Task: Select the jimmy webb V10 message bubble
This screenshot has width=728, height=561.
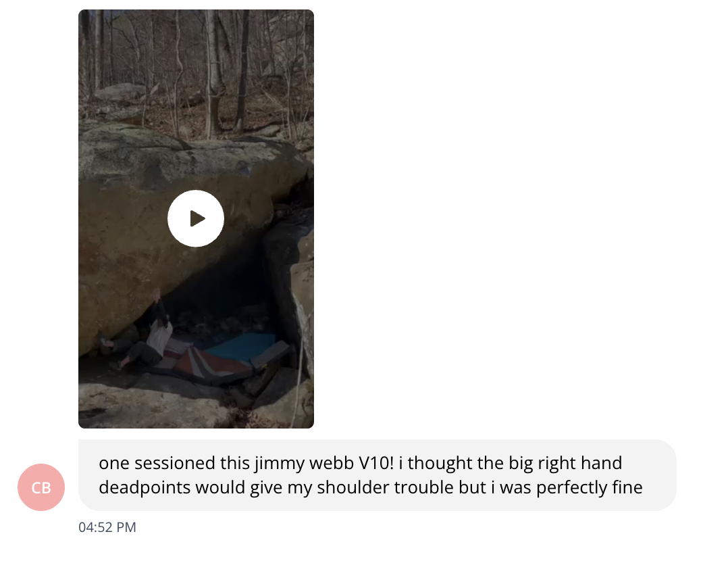Action: click(x=377, y=475)
